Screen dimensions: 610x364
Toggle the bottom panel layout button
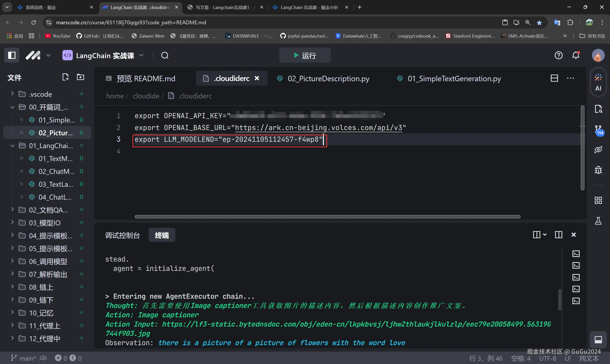[x=598, y=339]
